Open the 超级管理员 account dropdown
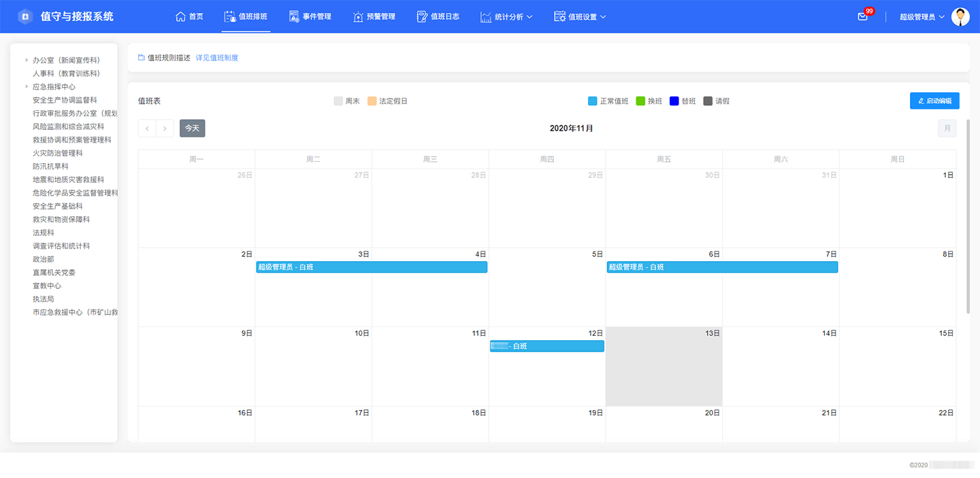Viewport: 980px width, 478px height. pos(922,17)
